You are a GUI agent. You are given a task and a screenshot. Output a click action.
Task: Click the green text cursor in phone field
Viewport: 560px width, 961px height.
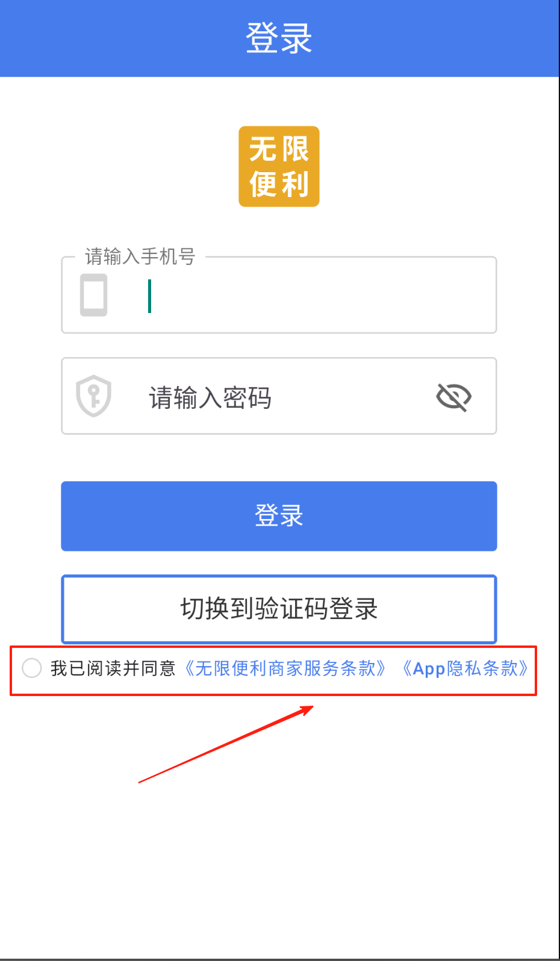pos(149,296)
